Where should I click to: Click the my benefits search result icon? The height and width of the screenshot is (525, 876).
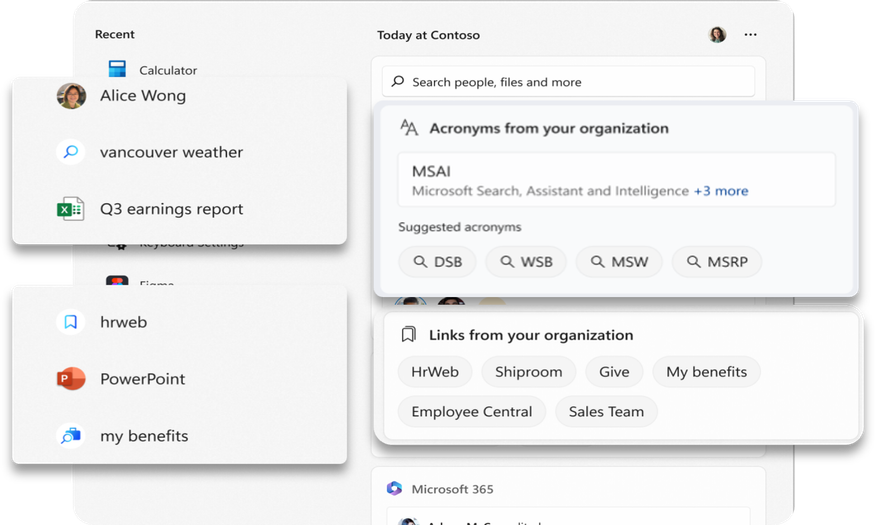coord(70,436)
